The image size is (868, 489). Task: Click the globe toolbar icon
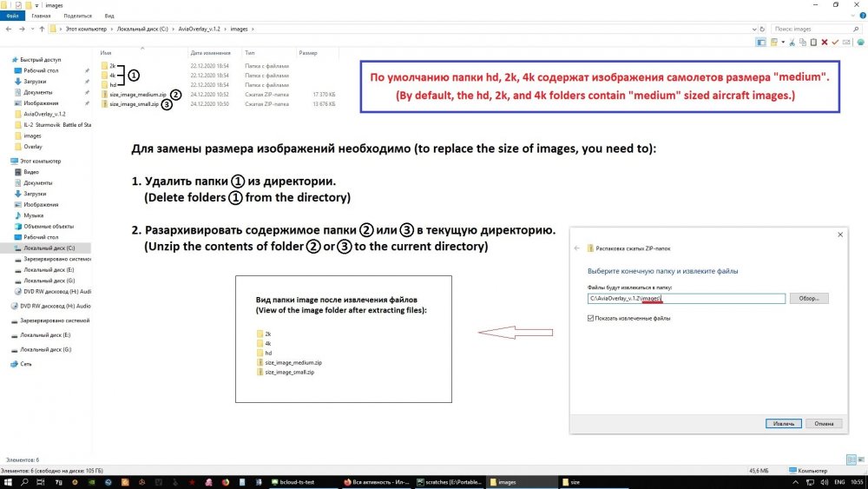(x=861, y=42)
